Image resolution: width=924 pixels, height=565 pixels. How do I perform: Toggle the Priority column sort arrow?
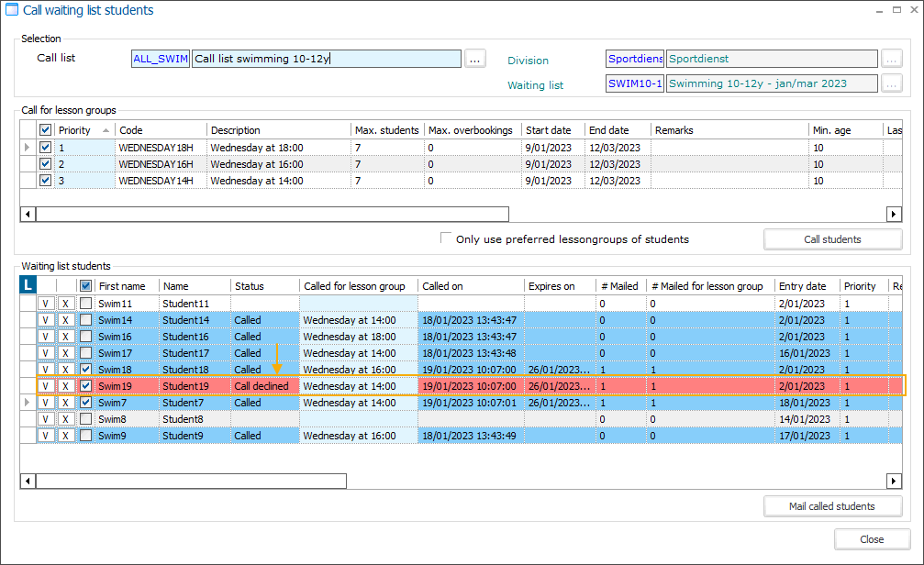[x=106, y=129]
